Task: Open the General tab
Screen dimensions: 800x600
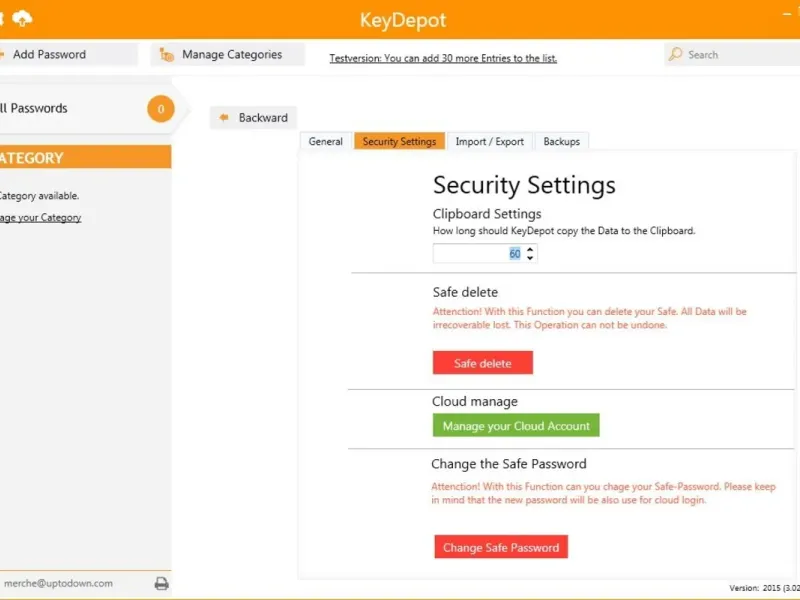Action: pos(325,142)
